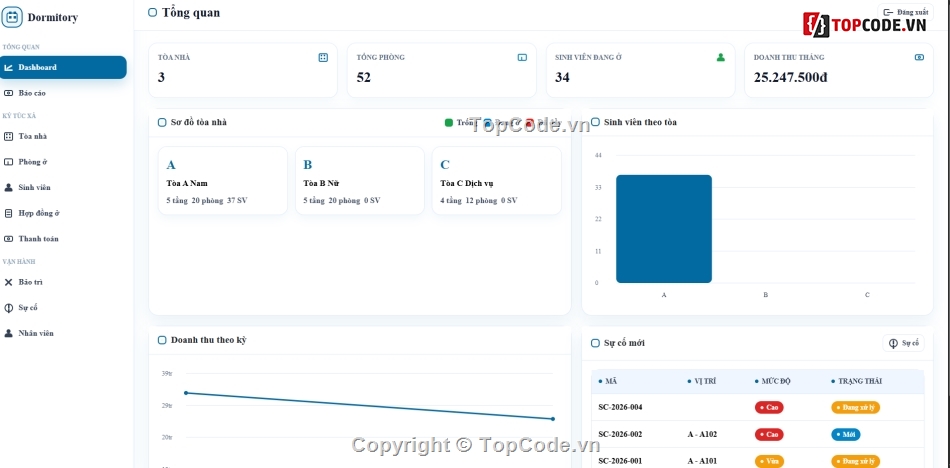Click the green Trống legend swatch
950x468 pixels.
click(x=449, y=122)
